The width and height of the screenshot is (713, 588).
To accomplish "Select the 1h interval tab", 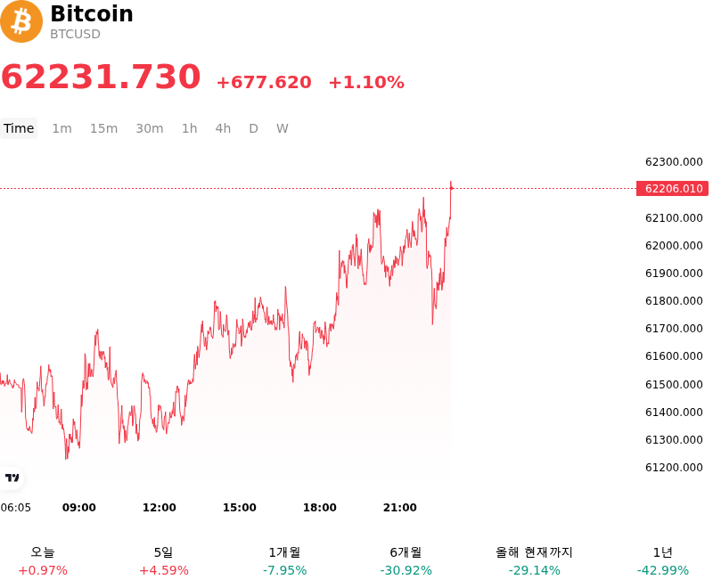I will pos(189,128).
